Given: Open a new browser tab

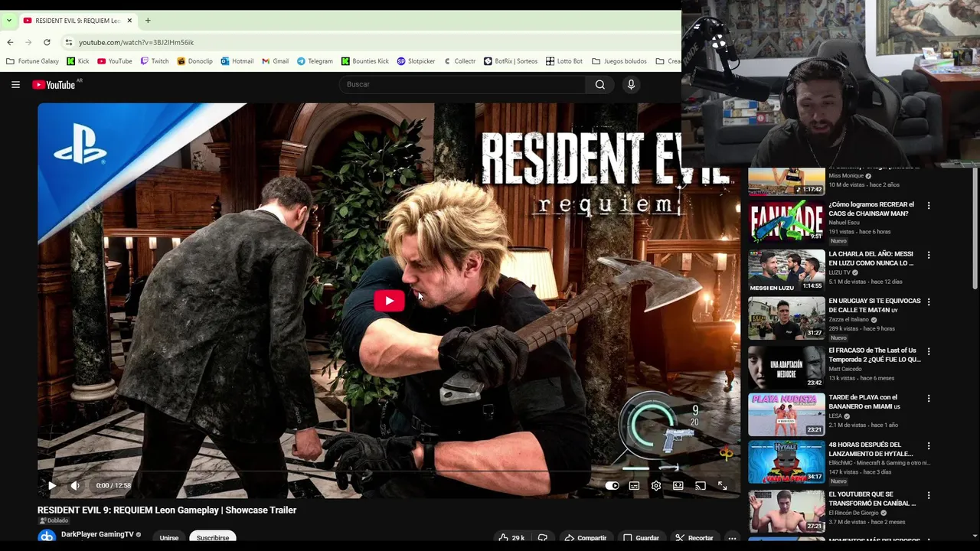Looking at the screenshot, I should pyautogui.click(x=148, y=21).
